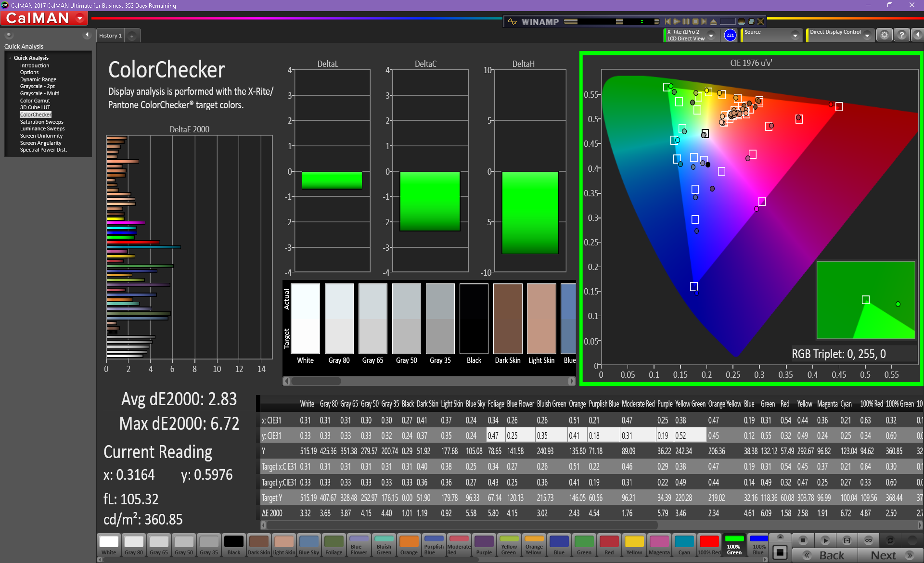Click the read series bracket icon
This screenshot has width=924, height=563.
(x=847, y=540)
